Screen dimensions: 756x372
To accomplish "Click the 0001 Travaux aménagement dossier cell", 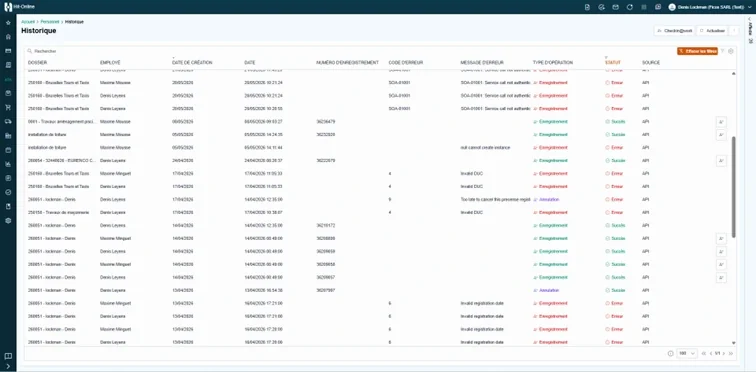I will (x=62, y=121).
